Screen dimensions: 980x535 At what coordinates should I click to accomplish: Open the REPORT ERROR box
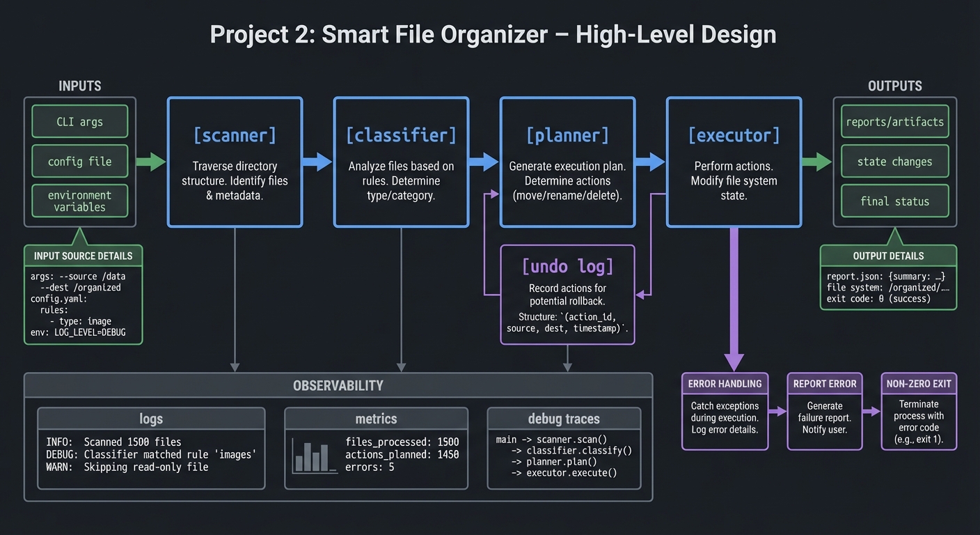(825, 411)
